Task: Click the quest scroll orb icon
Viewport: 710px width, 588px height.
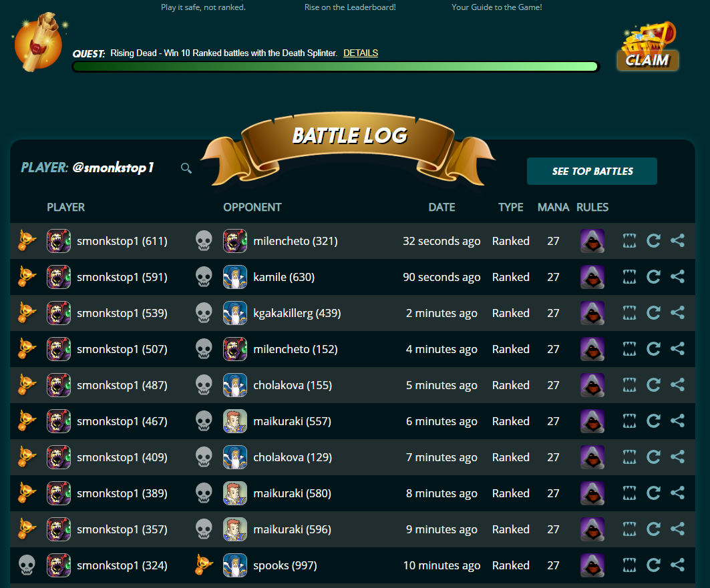Action: [x=39, y=43]
